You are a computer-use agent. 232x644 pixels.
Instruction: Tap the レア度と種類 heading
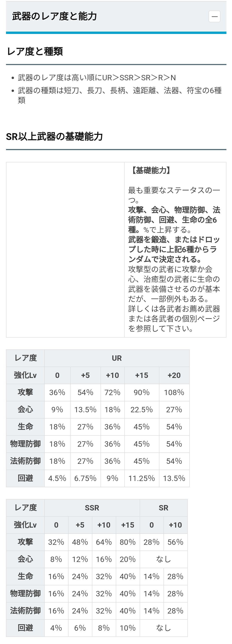(x=35, y=52)
